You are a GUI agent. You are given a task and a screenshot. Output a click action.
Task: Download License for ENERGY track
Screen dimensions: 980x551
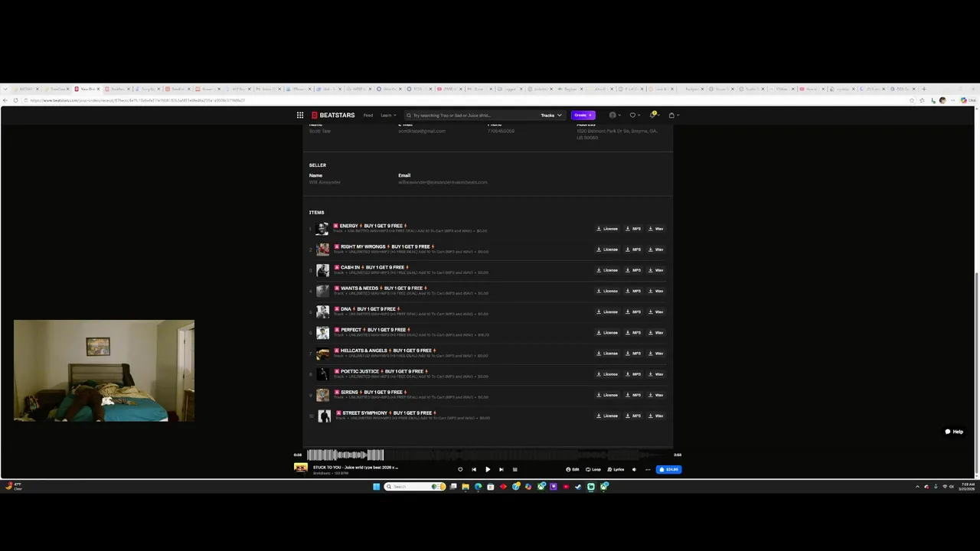pyautogui.click(x=607, y=228)
